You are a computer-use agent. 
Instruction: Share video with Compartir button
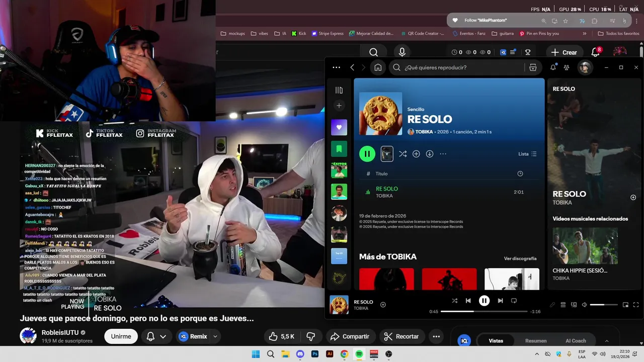pyautogui.click(x=350, y=336)
